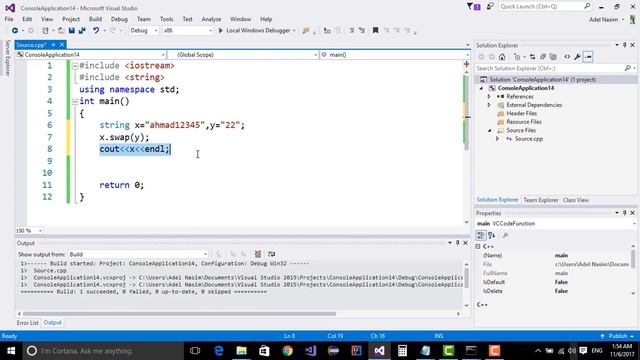Select the Resource Files folder
The height and width of the screenshot is (360, 640).
[524, 122]
